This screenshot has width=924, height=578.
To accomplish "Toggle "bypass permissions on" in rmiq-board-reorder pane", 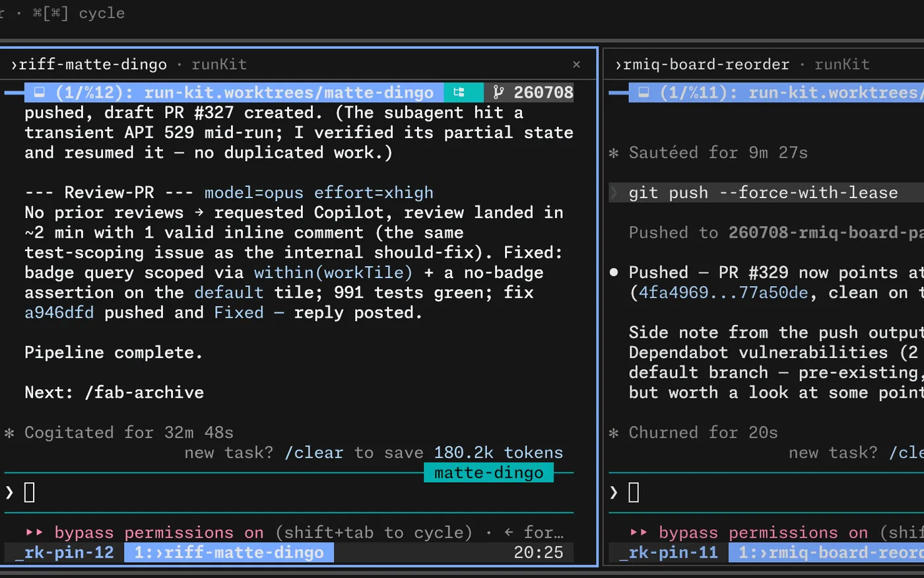I will click(x=764, y=532).
